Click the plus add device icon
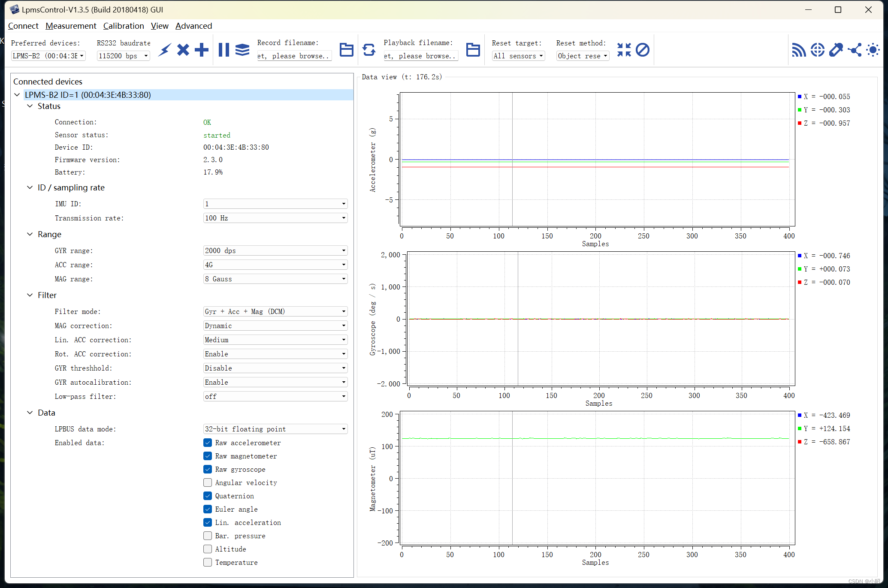The image size is (888, 588). 201,50
